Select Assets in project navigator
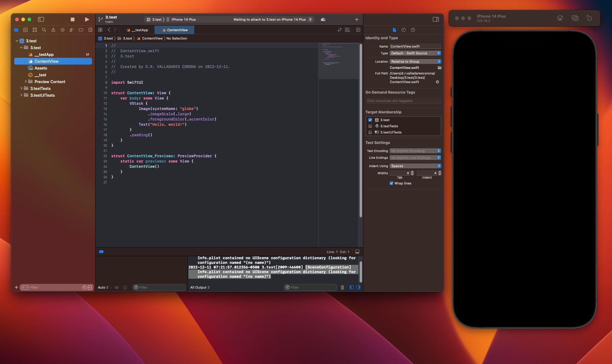The height and width of the screenshot is (364, 612). coord(41,68)
